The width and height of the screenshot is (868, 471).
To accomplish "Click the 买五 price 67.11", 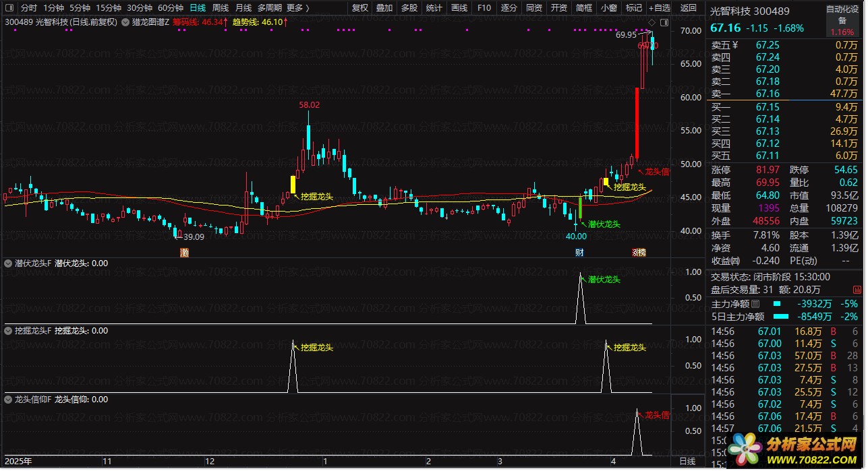I will [768, 156].
